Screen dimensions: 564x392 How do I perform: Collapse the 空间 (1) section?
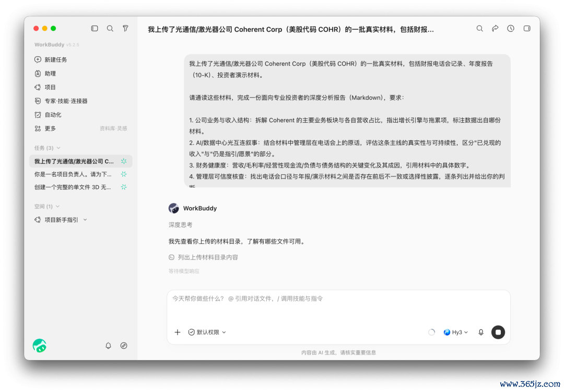pyautogui.click(x=47, y=206)
